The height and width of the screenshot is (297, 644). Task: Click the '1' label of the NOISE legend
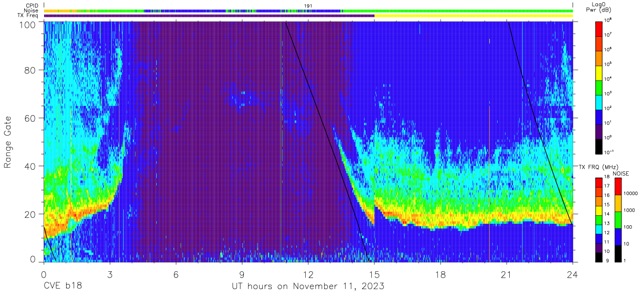[x=626, y=261]
